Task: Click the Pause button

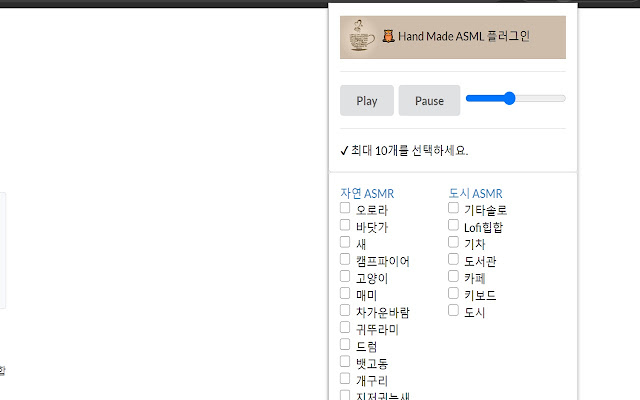Action: coord(429,100)
